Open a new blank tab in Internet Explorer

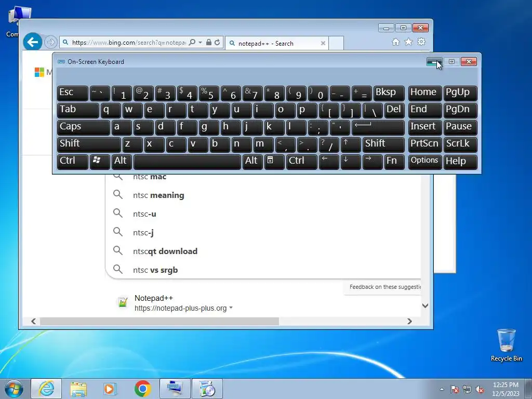(336, 43)
